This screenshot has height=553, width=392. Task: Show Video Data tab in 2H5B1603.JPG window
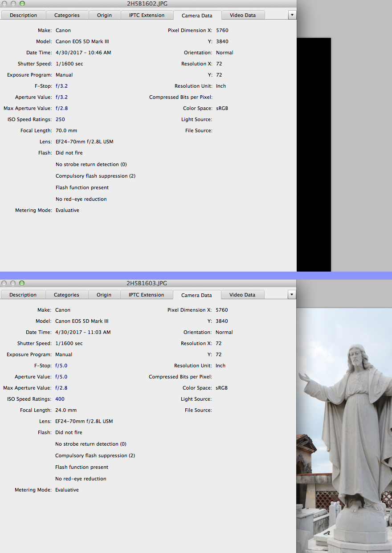coord(242,295)
